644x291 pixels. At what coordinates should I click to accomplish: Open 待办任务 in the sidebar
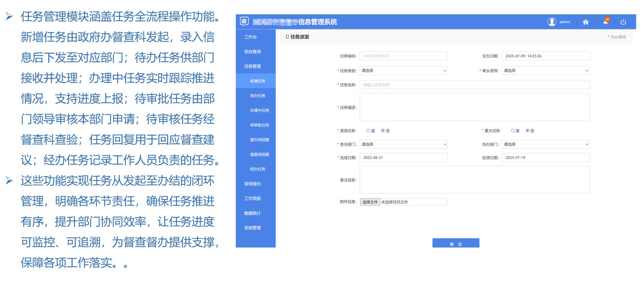tap(258, 96)
